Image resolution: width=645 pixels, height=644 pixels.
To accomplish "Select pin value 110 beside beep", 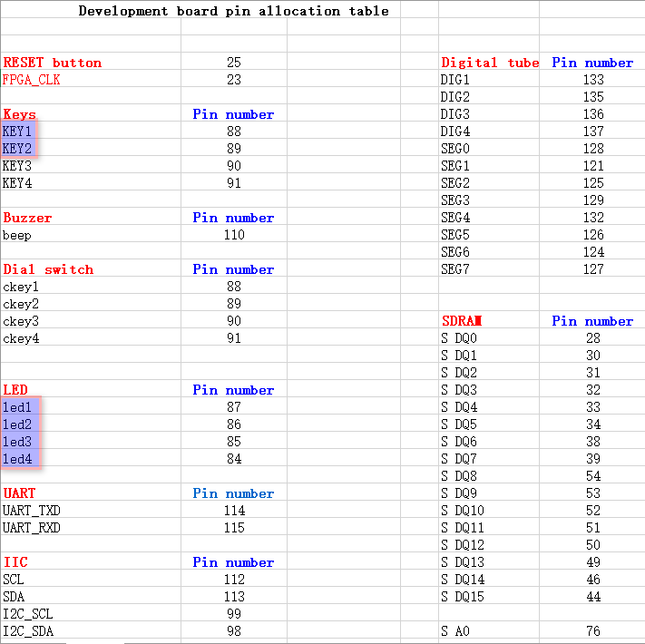I will point(234,235).
